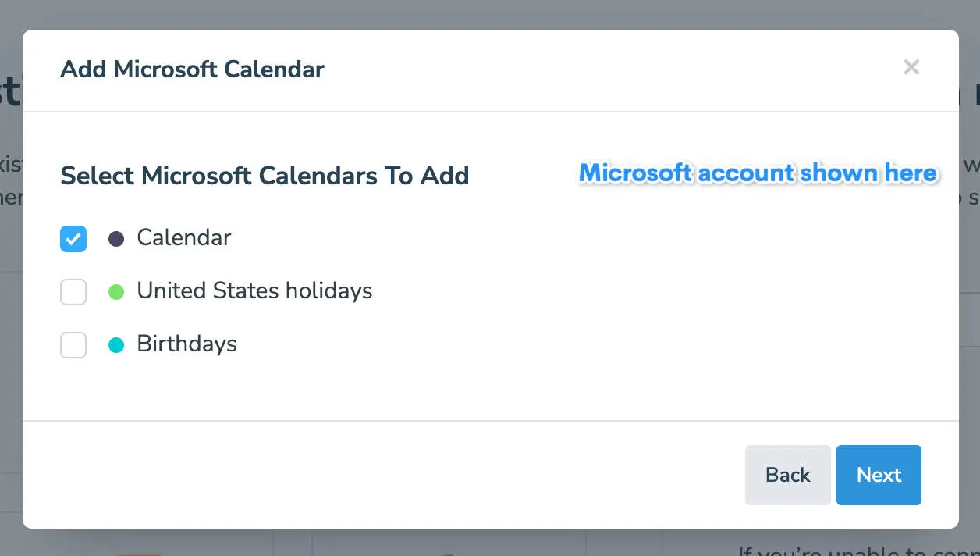Click the United States holidays label
The image size is (980, 556).
(255, 291)
